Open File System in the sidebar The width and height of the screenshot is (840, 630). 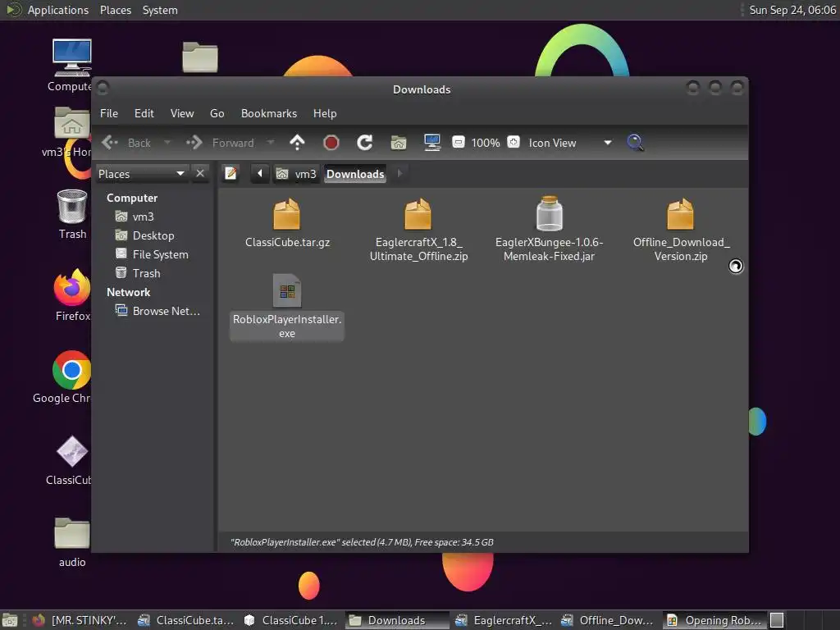(x=152, y=254)
